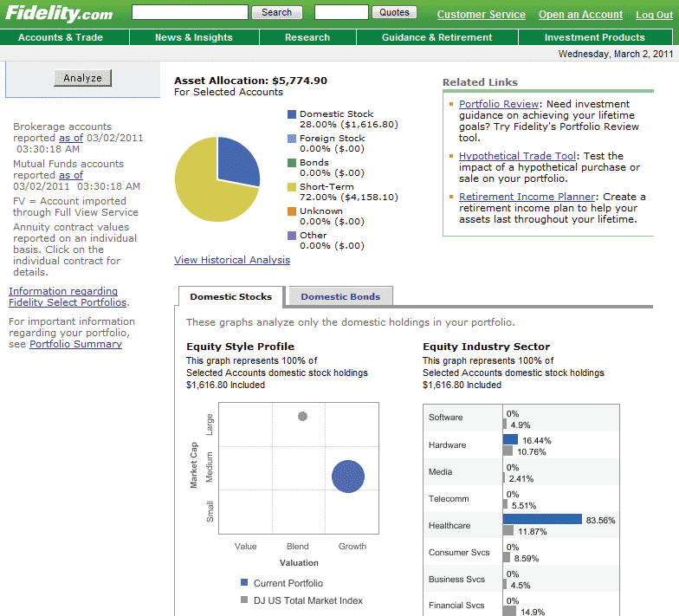
Task: Select the Domestic Stocks tab
Action: [230, 296]
